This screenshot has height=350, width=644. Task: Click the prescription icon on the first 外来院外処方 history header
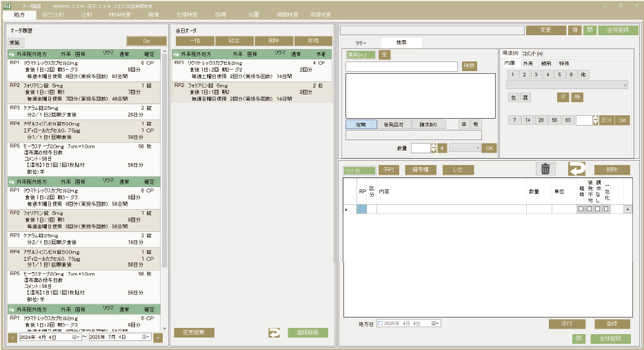click(x=12, y=54)
